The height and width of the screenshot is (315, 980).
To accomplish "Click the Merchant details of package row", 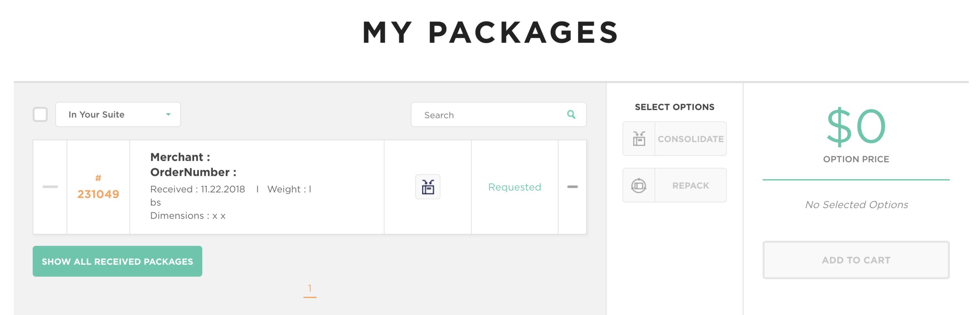I will point(231,186).
